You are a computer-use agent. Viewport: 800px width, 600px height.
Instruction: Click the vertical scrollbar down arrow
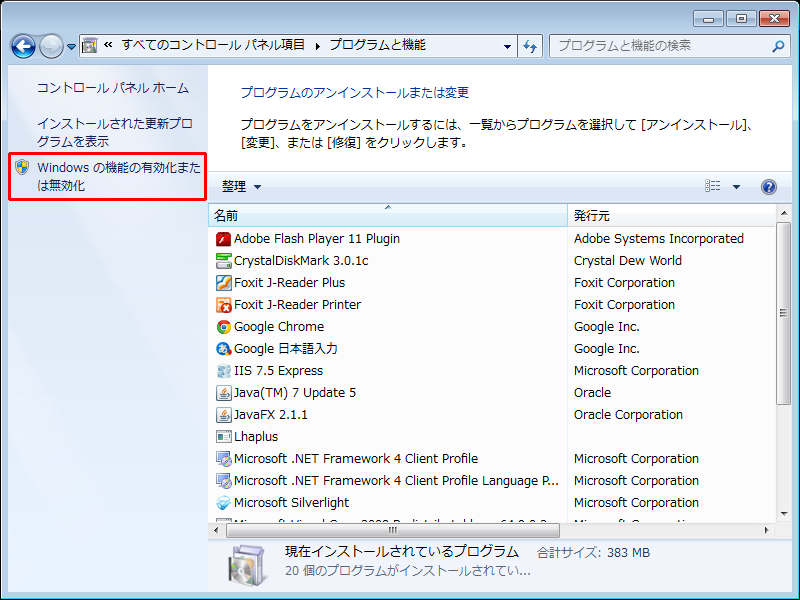[x=784, y=514]
